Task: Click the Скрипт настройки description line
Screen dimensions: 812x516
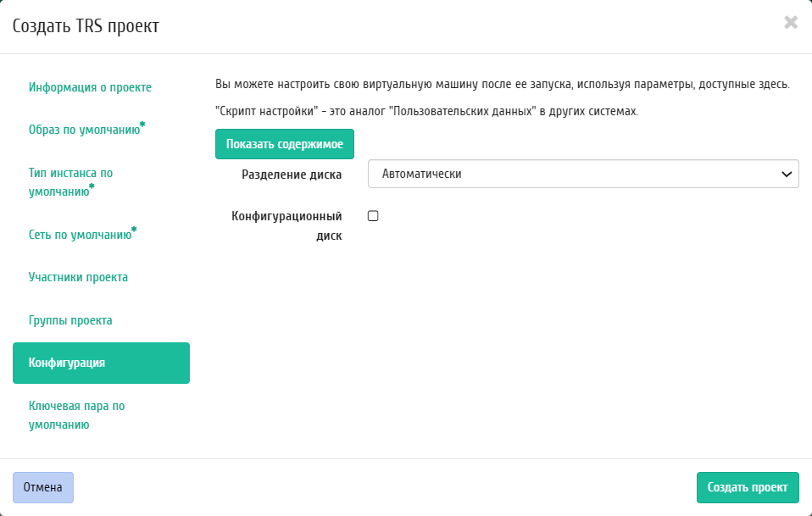Action: click(x=425, y=111)
